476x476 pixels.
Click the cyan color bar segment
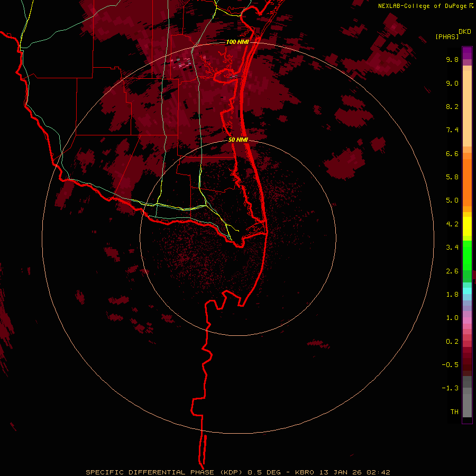coord(467,291)
